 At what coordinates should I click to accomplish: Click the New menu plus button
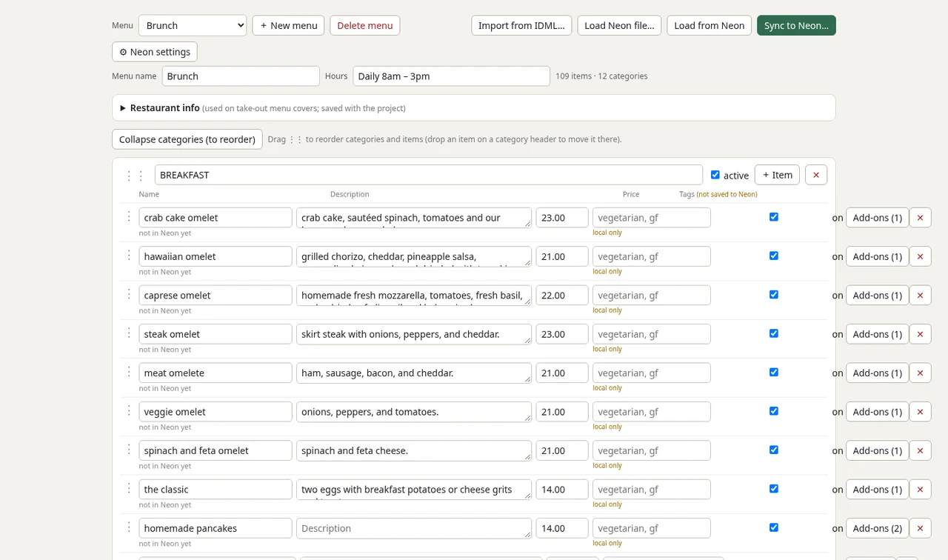tap(288, 25)
